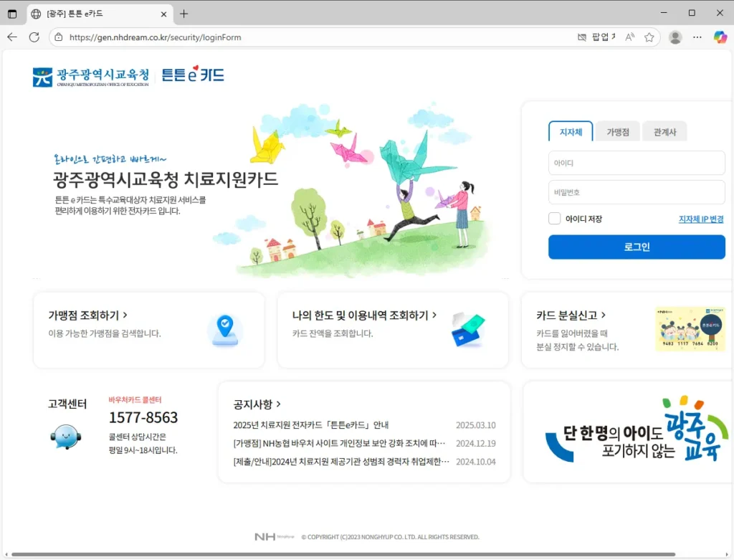Click the horizontal scrollbar at bottom
This screenshot has height=560, width=734.
point(344,554)
